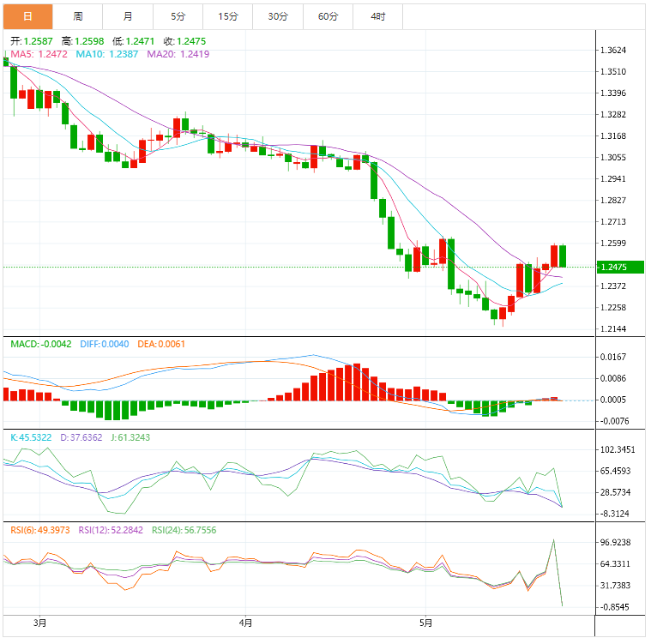Click the MA20: 1.2419 legend label
The image size is (651, 644).
pos(178,54)
